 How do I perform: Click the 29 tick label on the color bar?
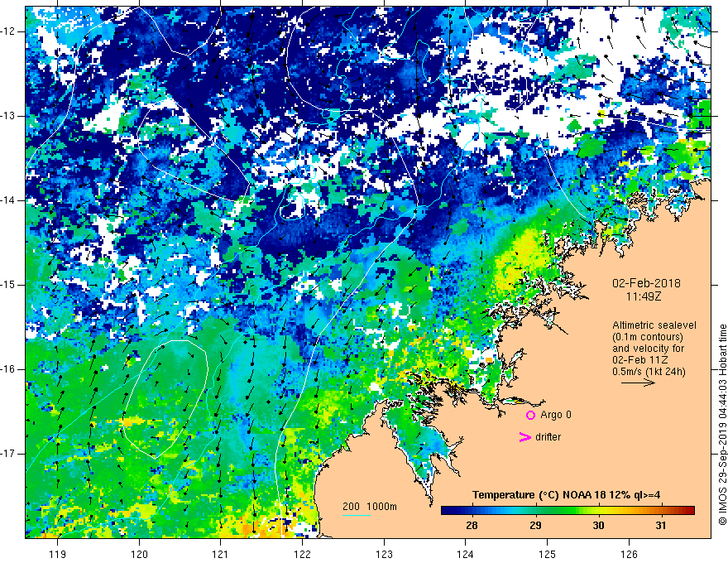click(535, 526)
